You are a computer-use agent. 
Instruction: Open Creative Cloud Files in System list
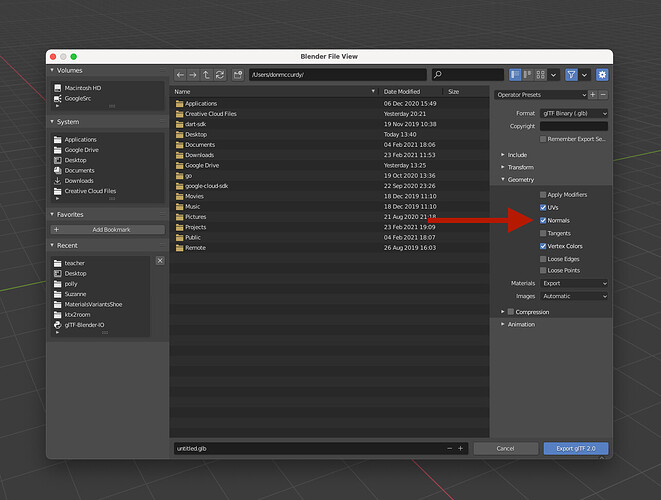click(x=107, y=191)
